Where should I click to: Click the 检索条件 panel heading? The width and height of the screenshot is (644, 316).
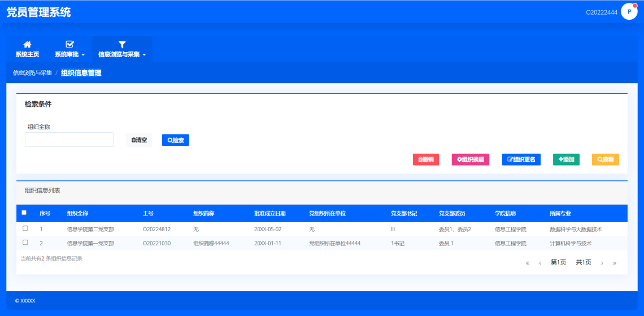click(x=38, y=104)
